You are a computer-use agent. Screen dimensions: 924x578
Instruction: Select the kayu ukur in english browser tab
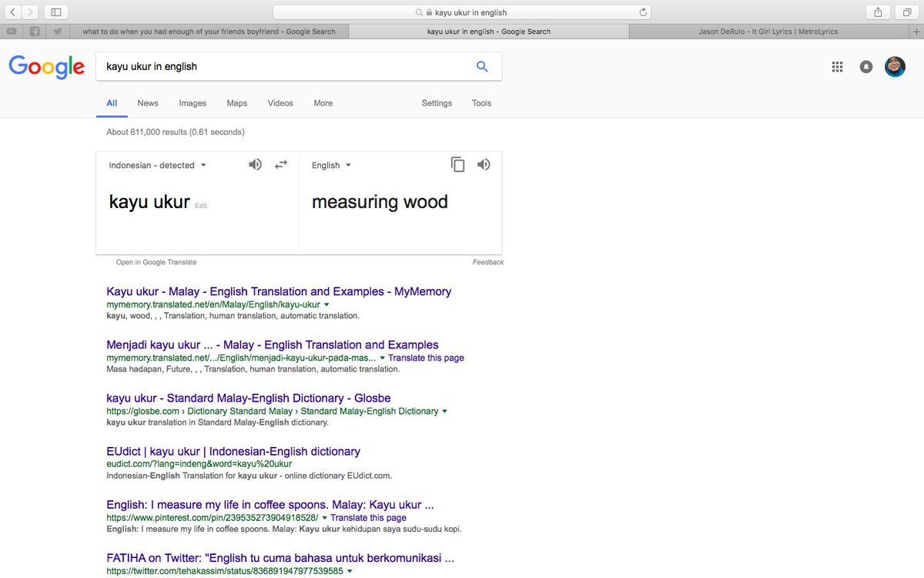[x=488, y=32]
